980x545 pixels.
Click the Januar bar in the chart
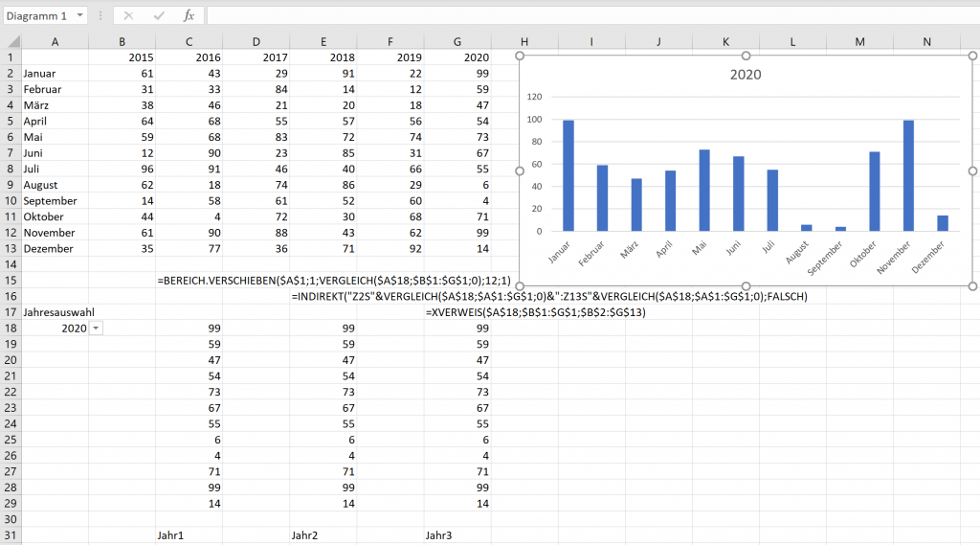pos(568,175)
